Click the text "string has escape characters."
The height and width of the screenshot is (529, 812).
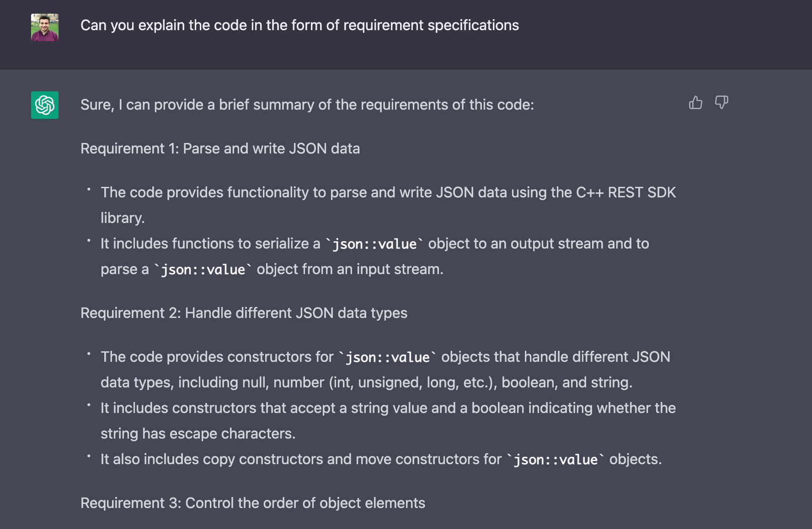[x=198, y=434]
